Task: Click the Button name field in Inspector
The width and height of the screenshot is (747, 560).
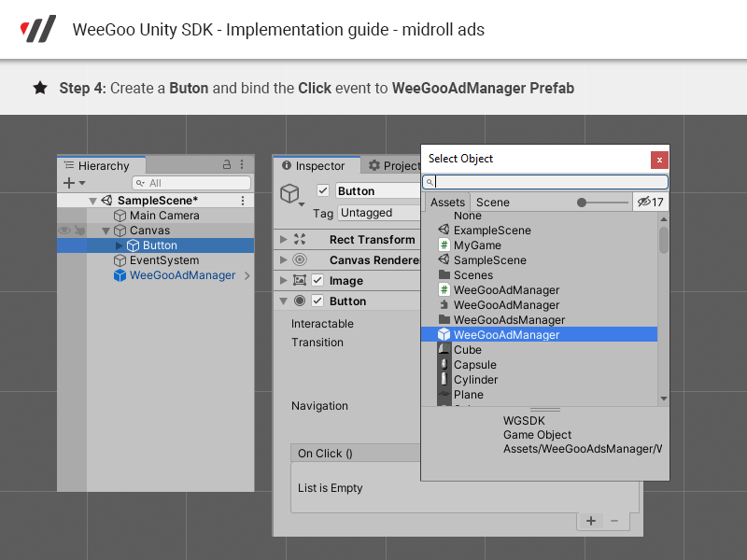Action: [x=378, y=190]
